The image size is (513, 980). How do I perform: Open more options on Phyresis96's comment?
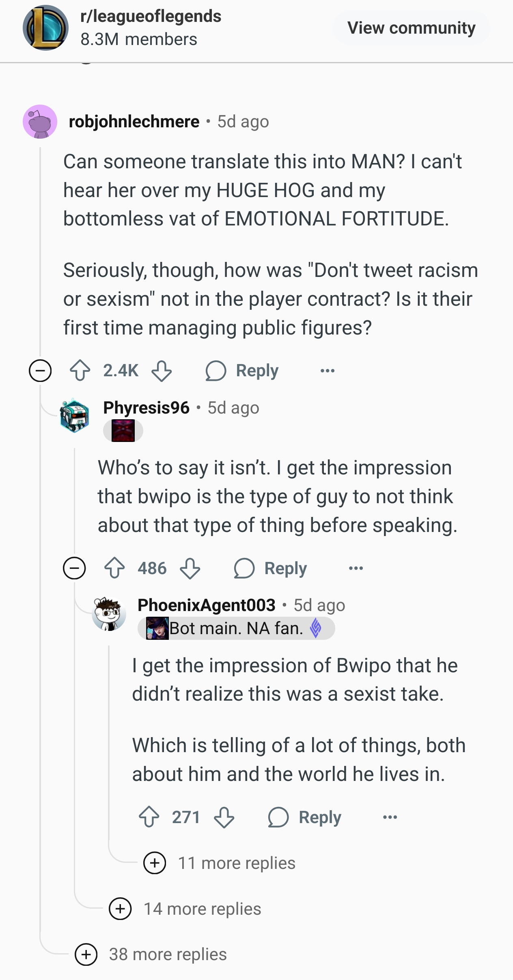tap(356, 568)
